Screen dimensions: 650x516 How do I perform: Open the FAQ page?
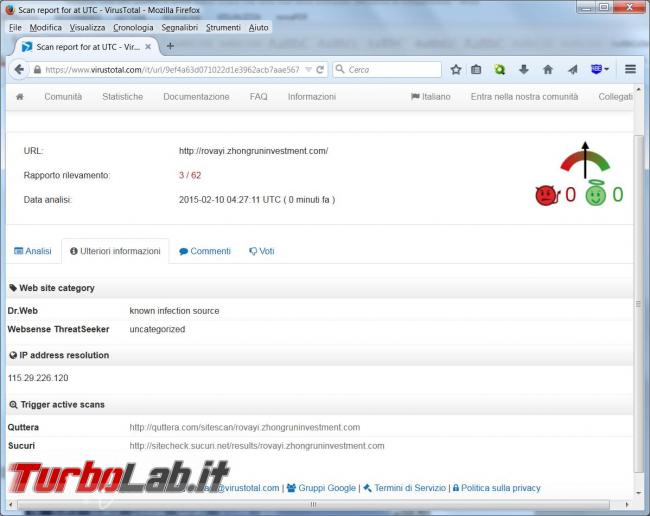258,97
